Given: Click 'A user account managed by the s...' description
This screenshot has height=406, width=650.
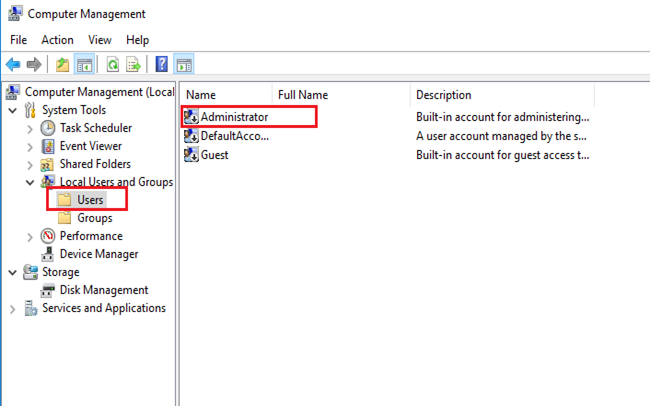Looking at the screenshot, I should tap(501, 136).
